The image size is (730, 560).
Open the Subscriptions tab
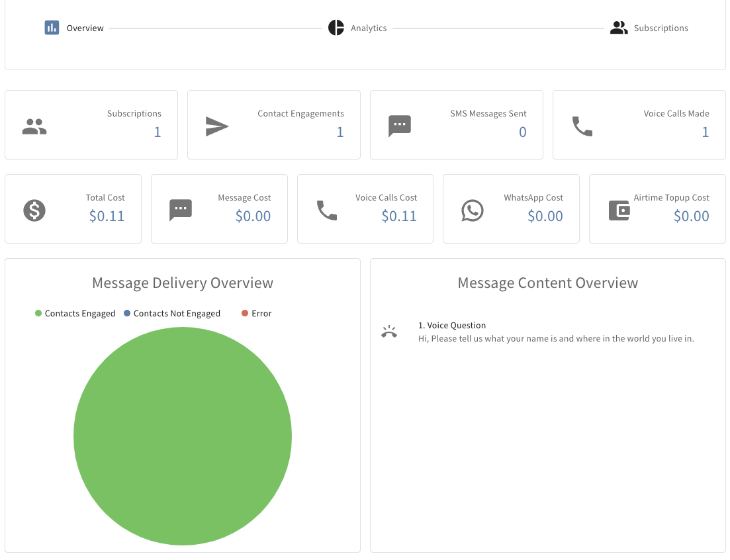pyautogui.click(x=661, y=28)
